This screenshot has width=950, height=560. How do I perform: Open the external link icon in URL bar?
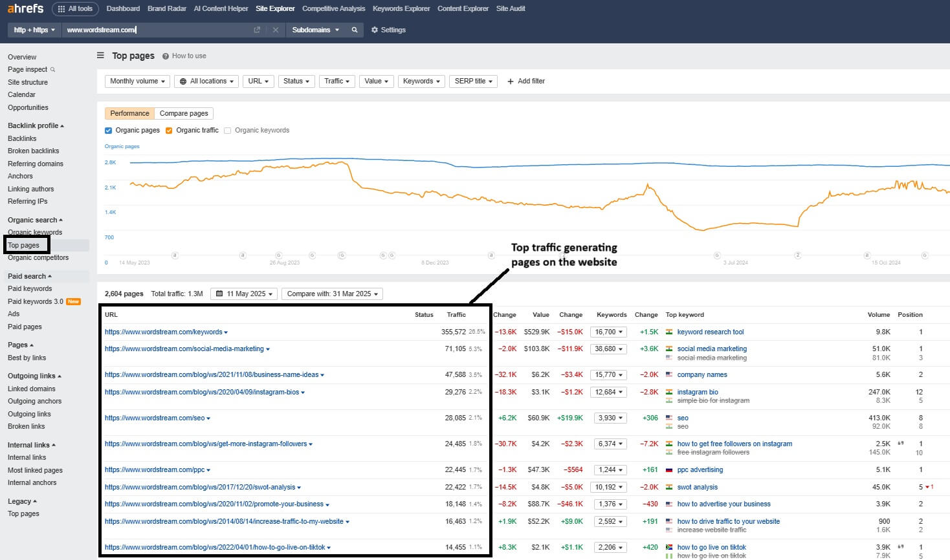257,30
